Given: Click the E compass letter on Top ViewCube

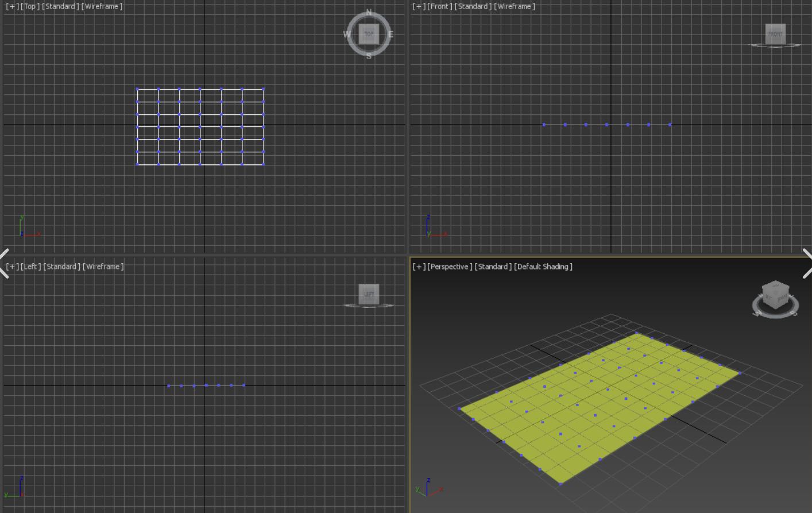Looking at the screenshot, I should [390, 34].
